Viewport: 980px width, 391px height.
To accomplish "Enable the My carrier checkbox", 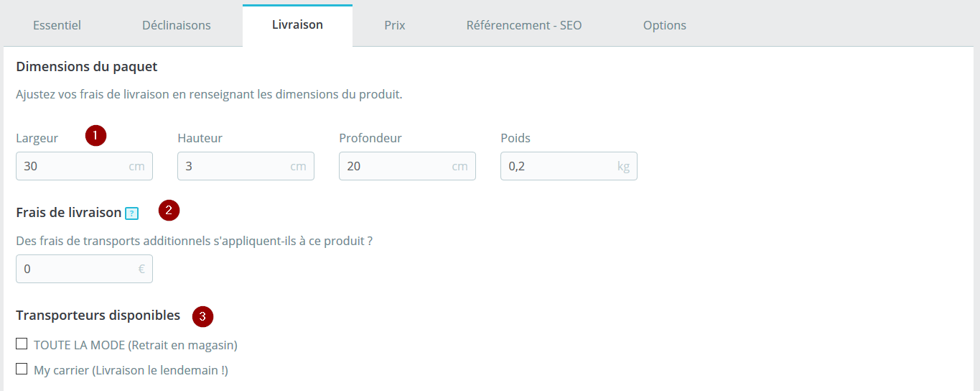I will tap(22, 369).
